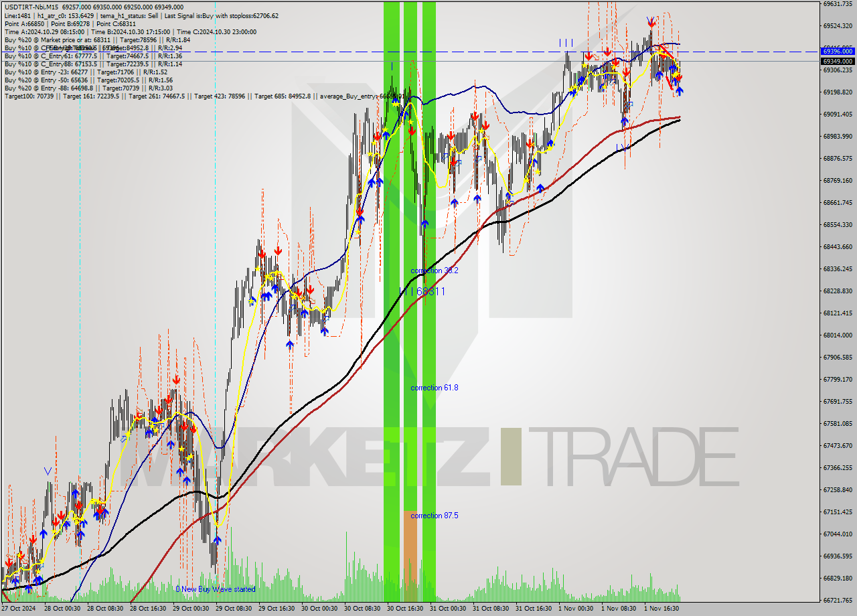Image resolution: width=857 pixels, height=616 pixels.
Task: Click the 69198.870 price axis label
Action: tap(838, 92)
